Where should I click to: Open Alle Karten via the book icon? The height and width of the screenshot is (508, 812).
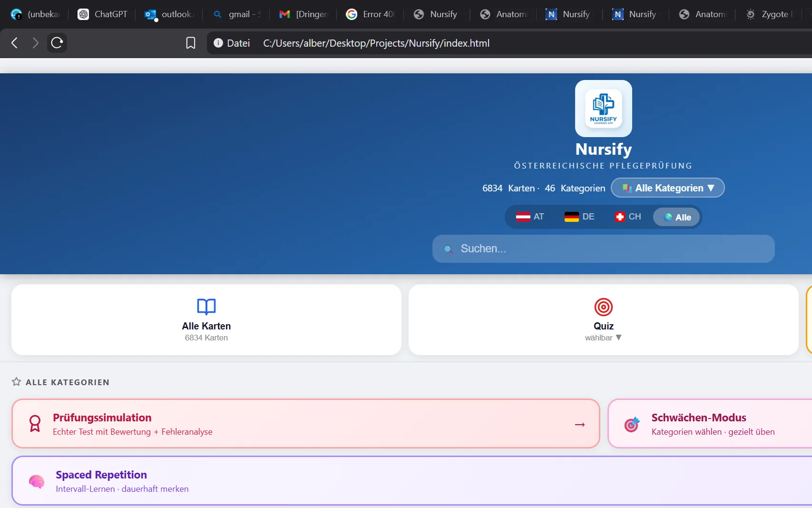coord(206,307)
